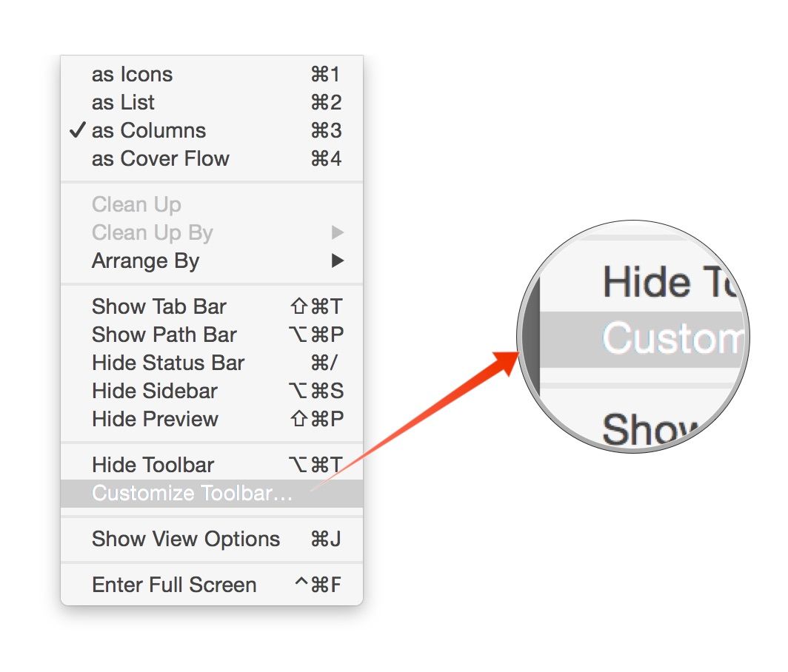Open "Show View Options"
Screen dimensions: 788x672
click(x=184, y=539)
